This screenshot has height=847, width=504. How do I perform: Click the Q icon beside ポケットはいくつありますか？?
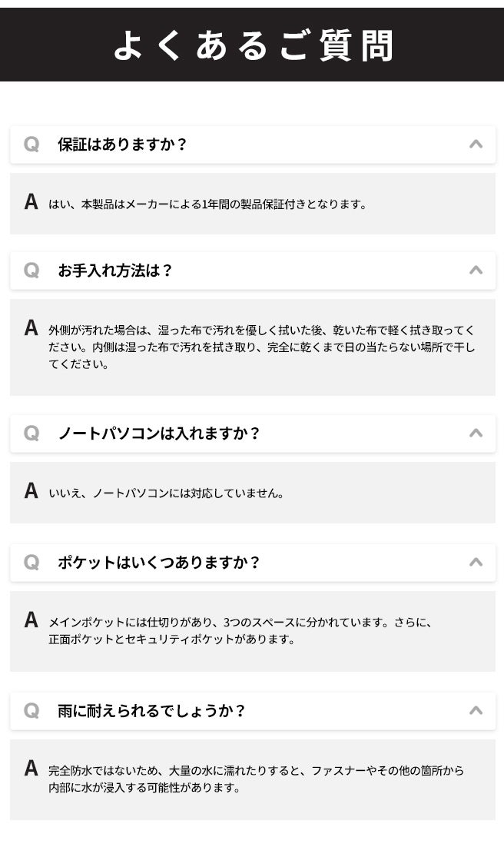pos(31,563)
